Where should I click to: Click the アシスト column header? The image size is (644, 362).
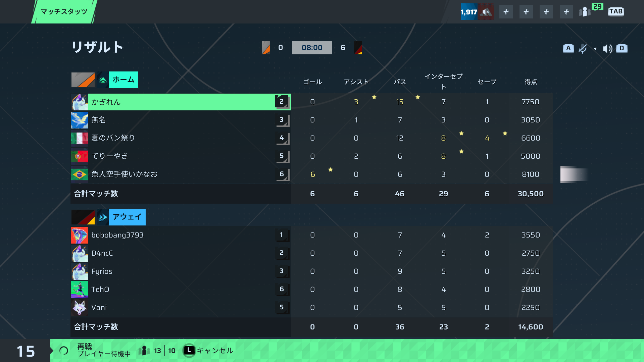pyautogui.click(x=356, y=82)
